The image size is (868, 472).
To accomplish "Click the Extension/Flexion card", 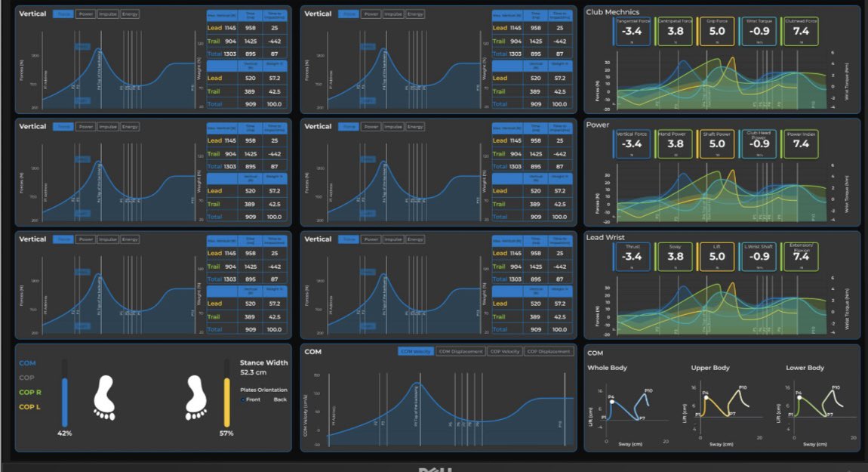I will (801, 257).
